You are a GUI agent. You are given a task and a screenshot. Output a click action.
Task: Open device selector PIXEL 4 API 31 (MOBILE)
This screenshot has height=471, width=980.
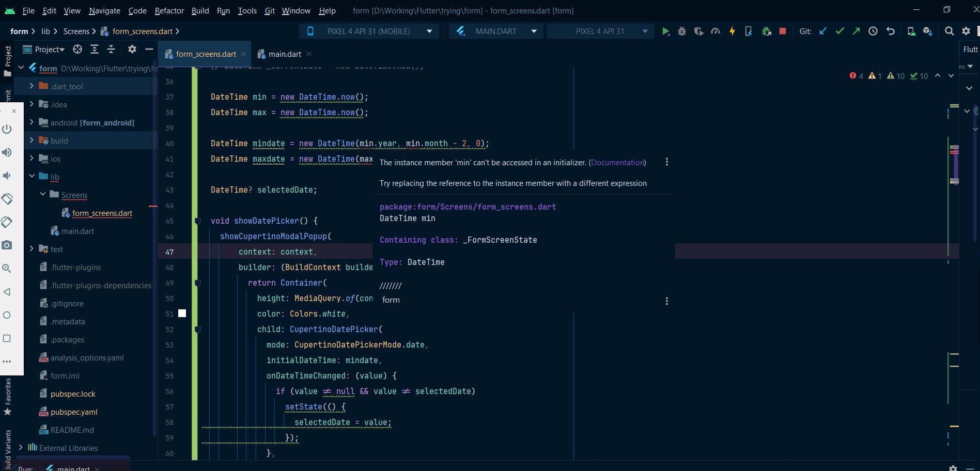tap(369, 32)
